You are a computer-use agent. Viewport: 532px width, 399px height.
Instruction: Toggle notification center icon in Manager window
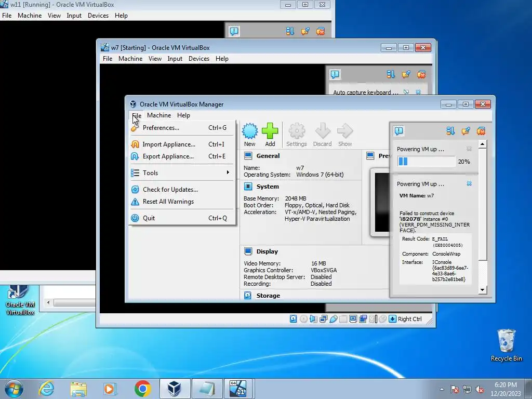point(398,131)
